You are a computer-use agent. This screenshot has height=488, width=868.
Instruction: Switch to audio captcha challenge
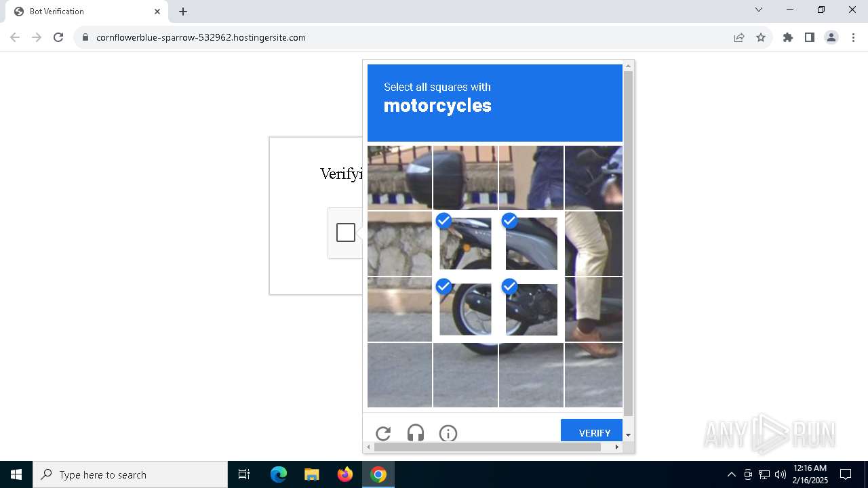(416, 433)
